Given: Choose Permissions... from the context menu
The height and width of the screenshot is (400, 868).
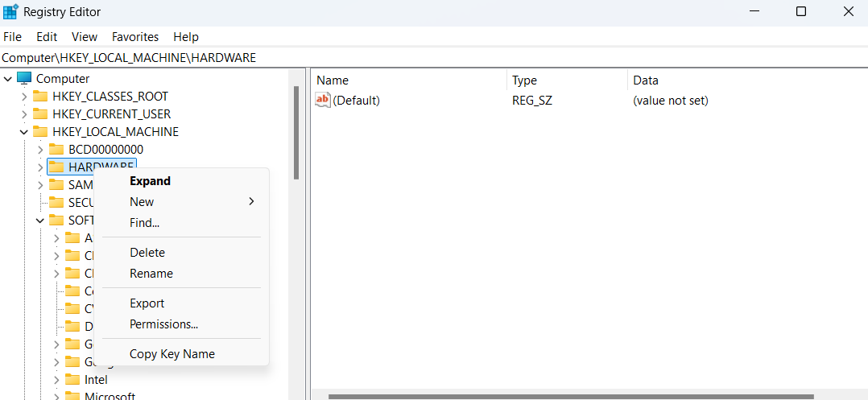Looking at the screenshot, I should click(182, 324).
